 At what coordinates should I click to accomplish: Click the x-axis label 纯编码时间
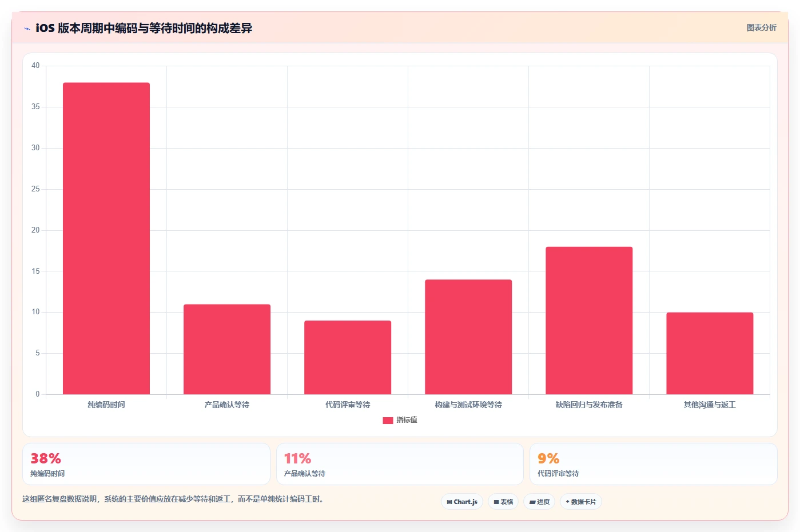point(106,405)
